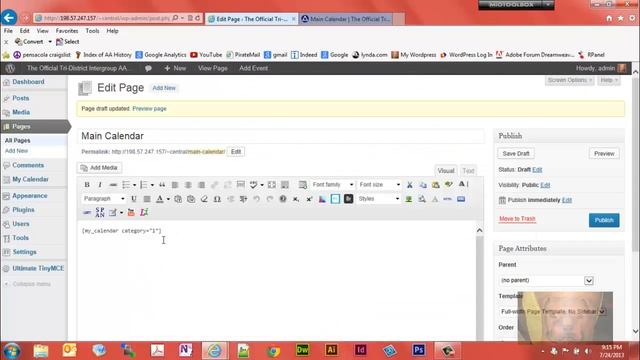
Task: Click the text color A icon
Action: (160, 199)
